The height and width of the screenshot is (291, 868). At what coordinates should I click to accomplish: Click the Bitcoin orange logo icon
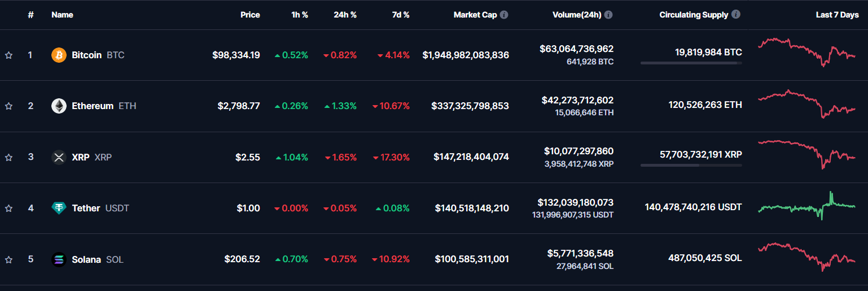(59, 55)
